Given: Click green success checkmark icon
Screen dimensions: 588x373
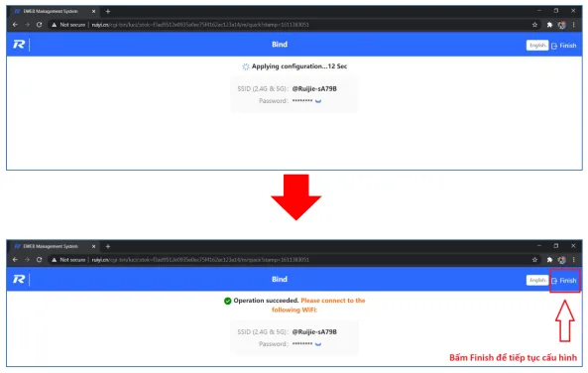Looking at the screenshot, I should pyautogui.click(x=227, y=301).
